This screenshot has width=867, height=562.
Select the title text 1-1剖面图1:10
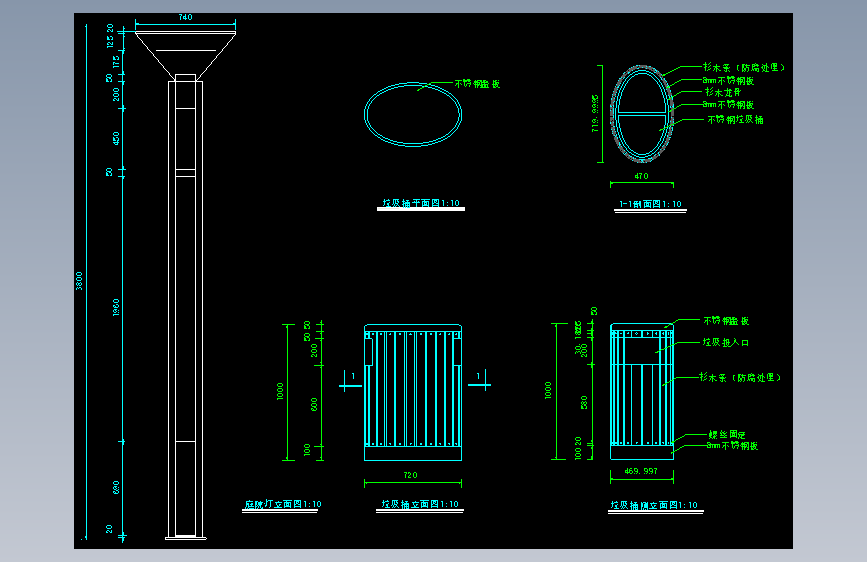tap(650, 204)
